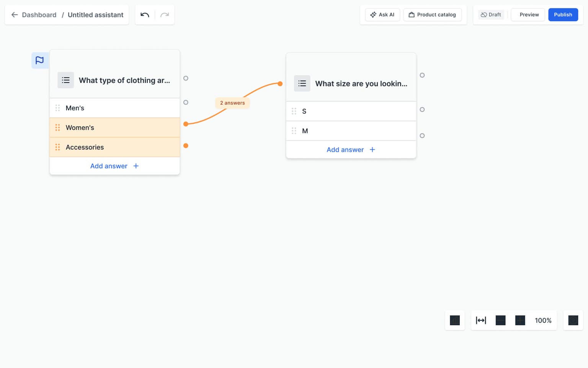588x368 pixels.
Task: Click the orange connector dot for Women's
Action: [x=186, y=124]
